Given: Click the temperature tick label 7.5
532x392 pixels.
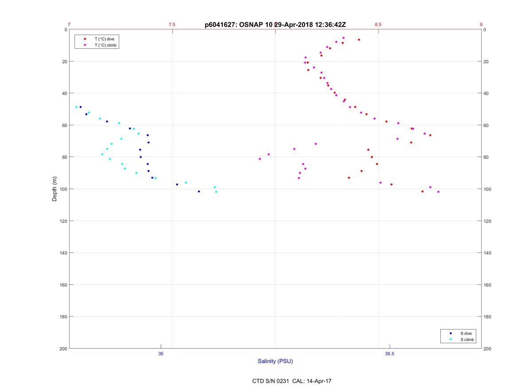Looking at the screenshot, I should (x=172, y=25).
